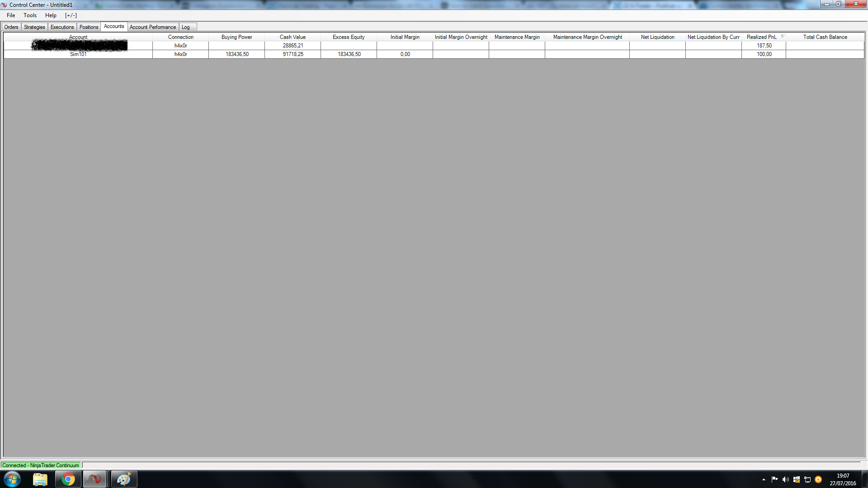Sort by Cash Value column header
Viewport: 868px width, 488px height.
(x=292, y=37)
